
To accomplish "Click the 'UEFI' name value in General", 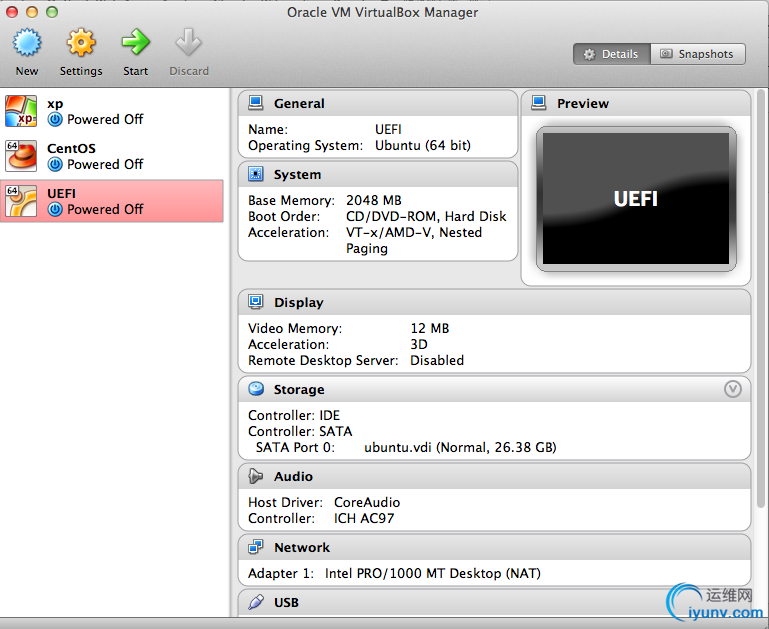I will coord(388,129).
